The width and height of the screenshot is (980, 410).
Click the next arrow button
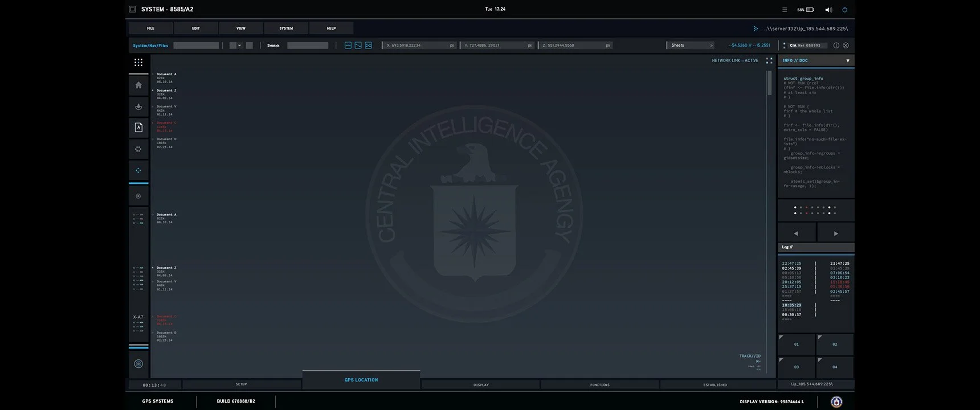tap(836, 233)
